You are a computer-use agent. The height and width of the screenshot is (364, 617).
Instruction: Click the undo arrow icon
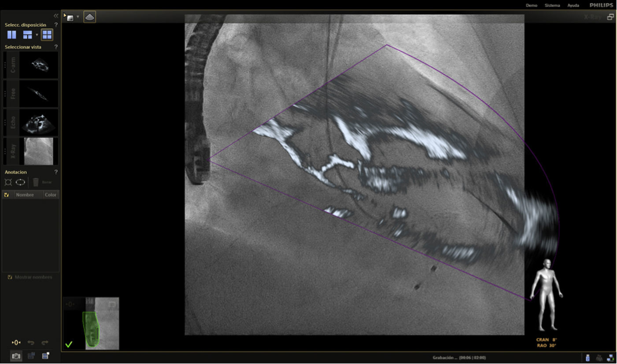[31, 342]
